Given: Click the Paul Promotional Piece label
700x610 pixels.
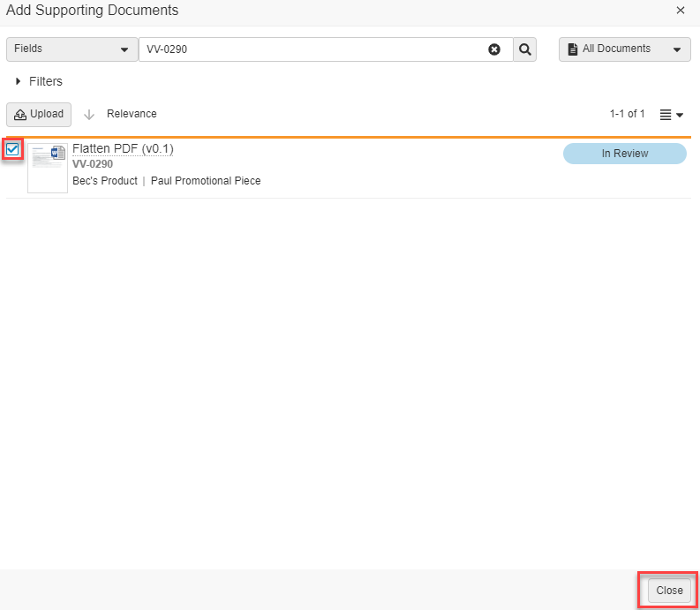Looking at the screenshot, I should coord(206,181).
